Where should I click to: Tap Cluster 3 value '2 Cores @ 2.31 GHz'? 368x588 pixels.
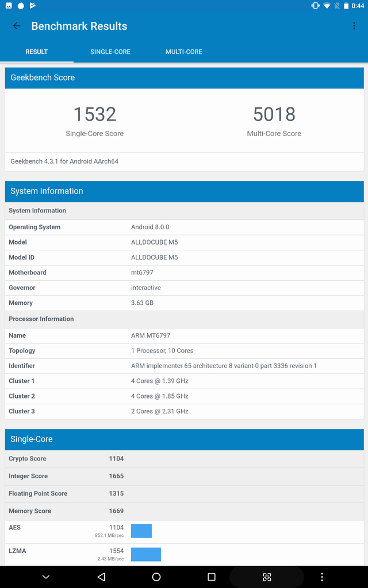[160, 411]
